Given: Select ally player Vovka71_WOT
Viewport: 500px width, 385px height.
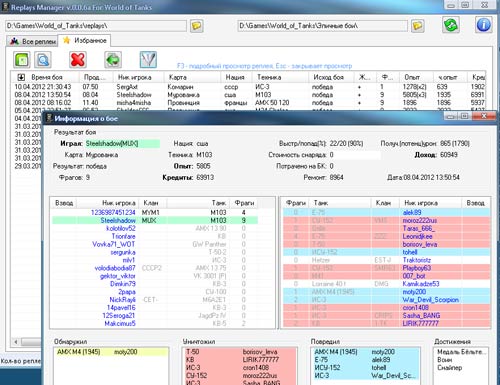Looking at the screenshot, I should (155, 244).
